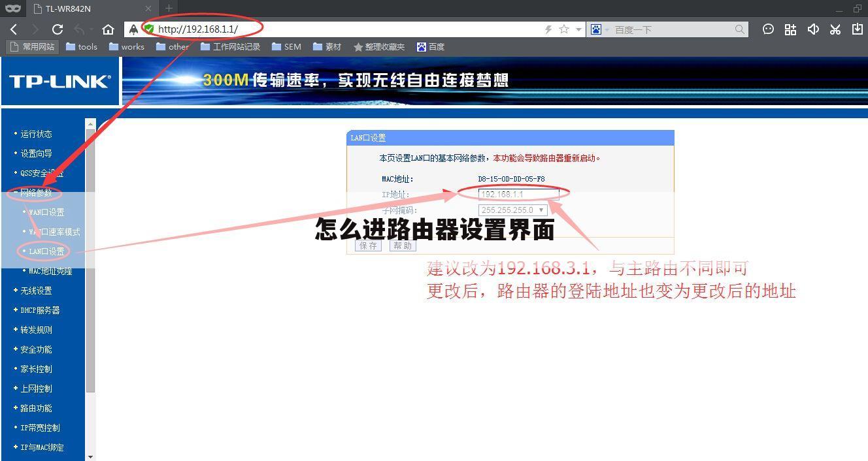Collapse the 网络参数 menu
The height and width of the screenshot is (461, 868).
pyautogui.click(x=36, y=193)
